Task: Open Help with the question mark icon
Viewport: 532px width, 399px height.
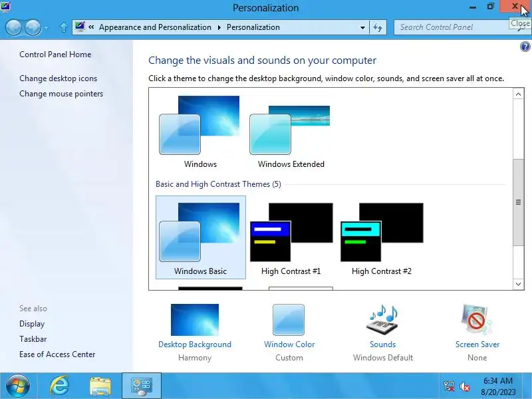Action: [525, 47]
